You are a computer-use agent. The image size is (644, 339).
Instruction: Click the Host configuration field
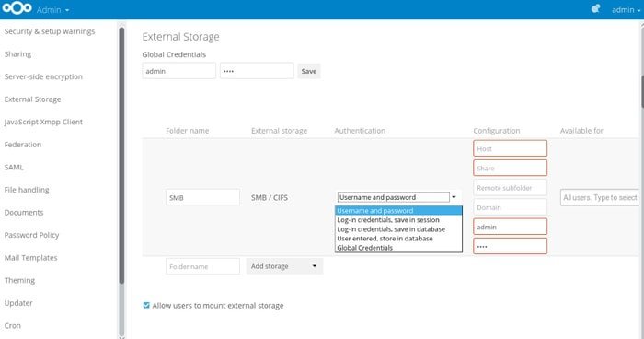point(510,148)
